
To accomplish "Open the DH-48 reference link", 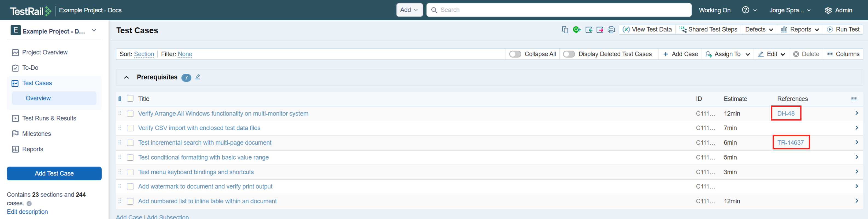I will tap(786, 114).
